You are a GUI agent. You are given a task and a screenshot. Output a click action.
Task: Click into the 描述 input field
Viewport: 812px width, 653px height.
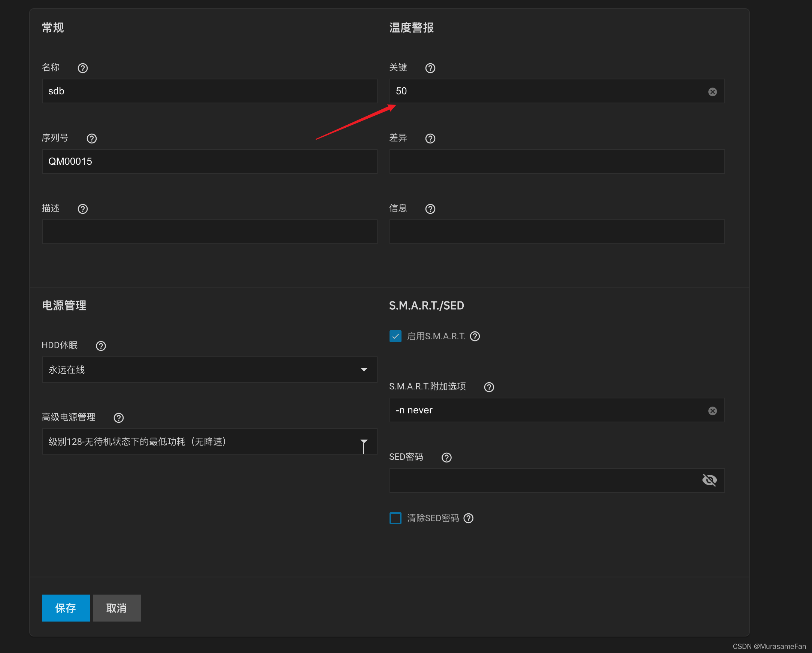point(209,232)
